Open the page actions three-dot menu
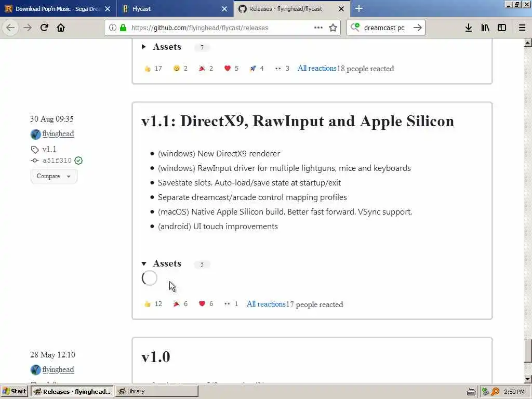The height and width of the screenshot is (399, 532). point(318,28)
